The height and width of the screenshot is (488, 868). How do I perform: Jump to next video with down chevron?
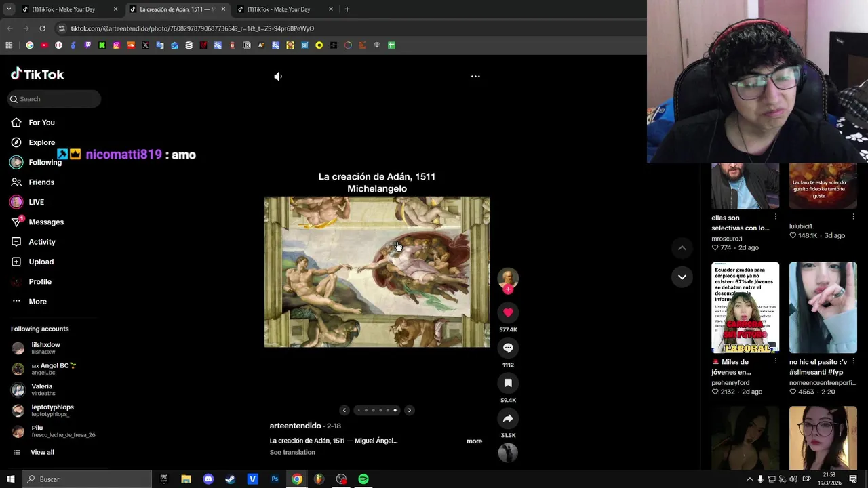[x=682, y=277]
